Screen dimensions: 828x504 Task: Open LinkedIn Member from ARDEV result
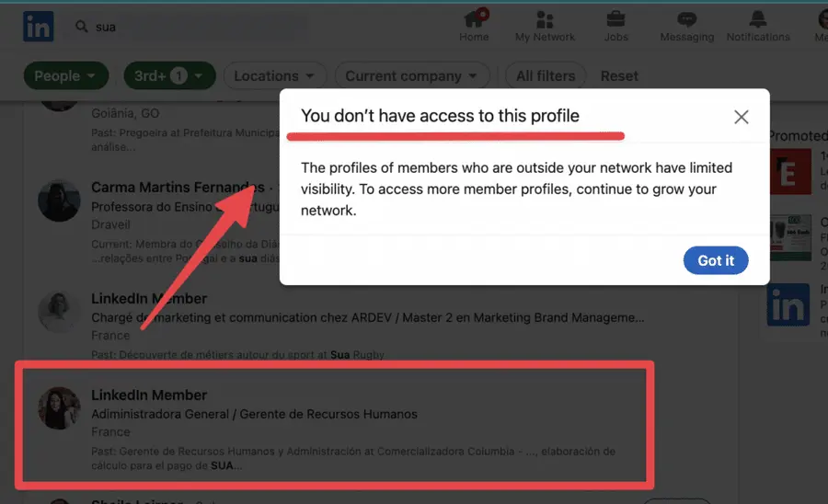pyautogui.click(x=149, y=299)
